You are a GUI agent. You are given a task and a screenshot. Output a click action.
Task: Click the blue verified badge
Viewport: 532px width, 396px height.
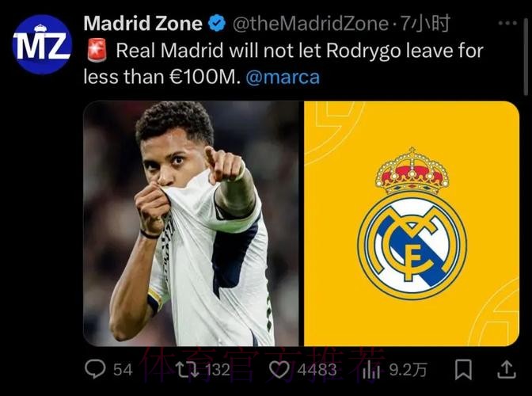[217, 24]
